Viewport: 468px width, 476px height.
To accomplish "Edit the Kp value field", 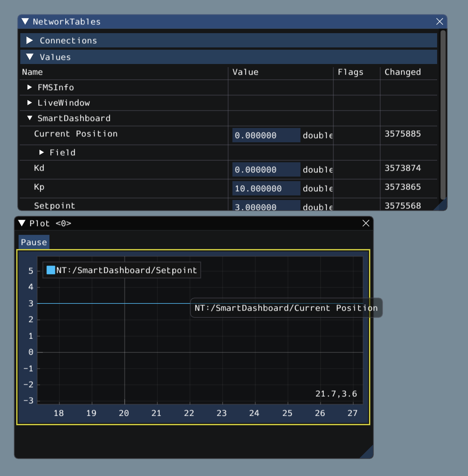I will [266, 188].
